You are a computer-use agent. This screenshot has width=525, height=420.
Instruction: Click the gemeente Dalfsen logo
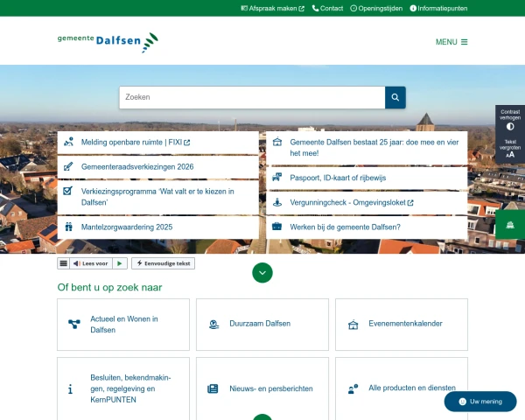pos(108,42)
